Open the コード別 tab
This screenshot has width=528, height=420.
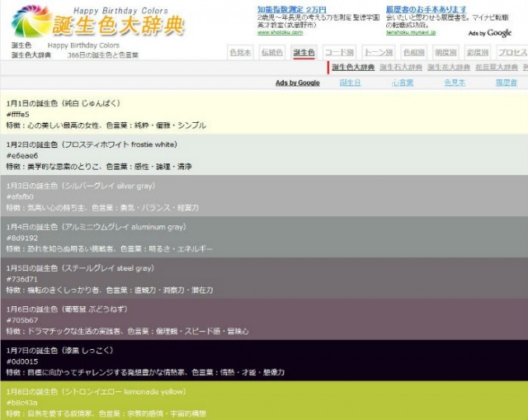(x=338, y=53)
